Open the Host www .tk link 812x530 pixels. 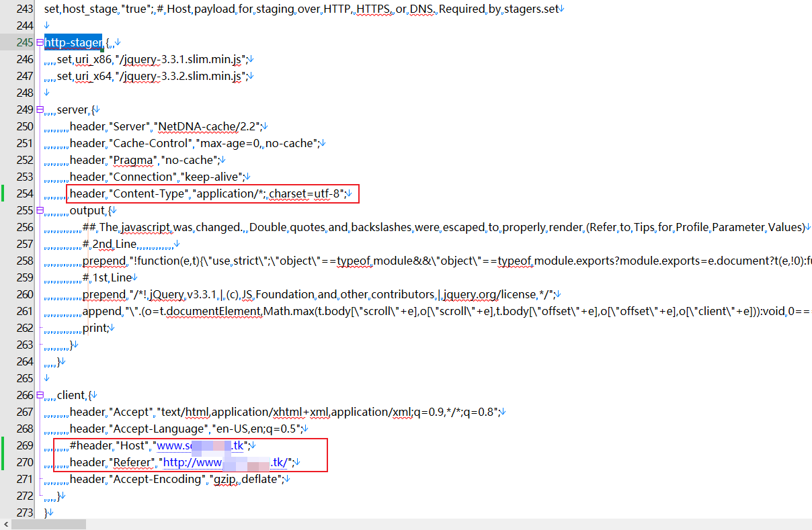tap(204, 445)
